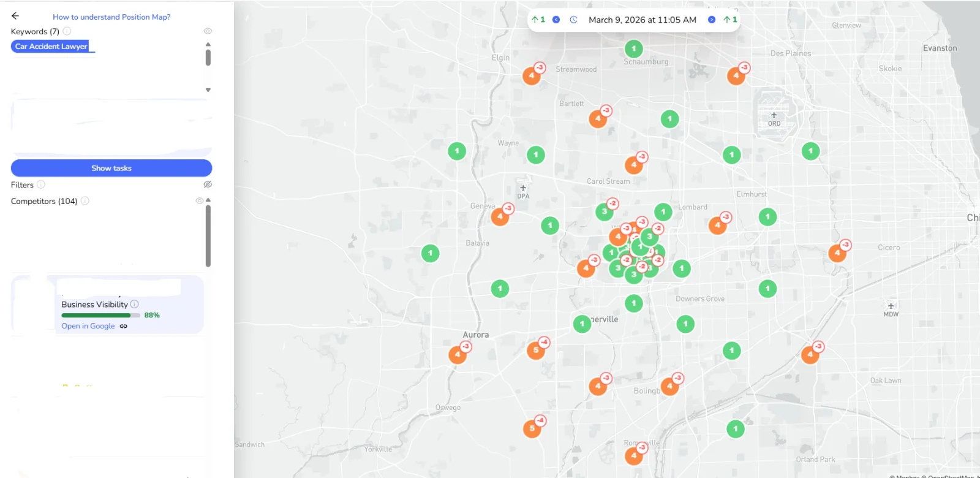980x478 pixels.
Task: Open How to understand Position Map link
Action: [111, 17]
